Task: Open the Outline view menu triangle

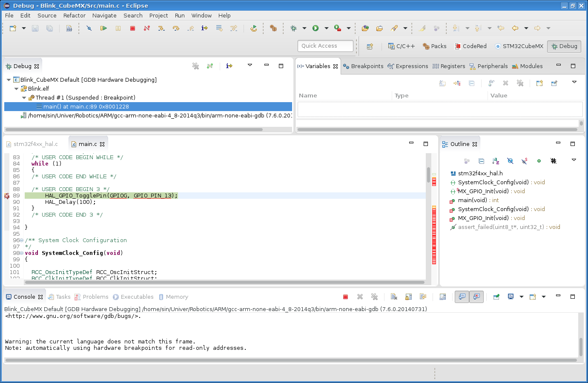Action: click(x=574, y=160)
